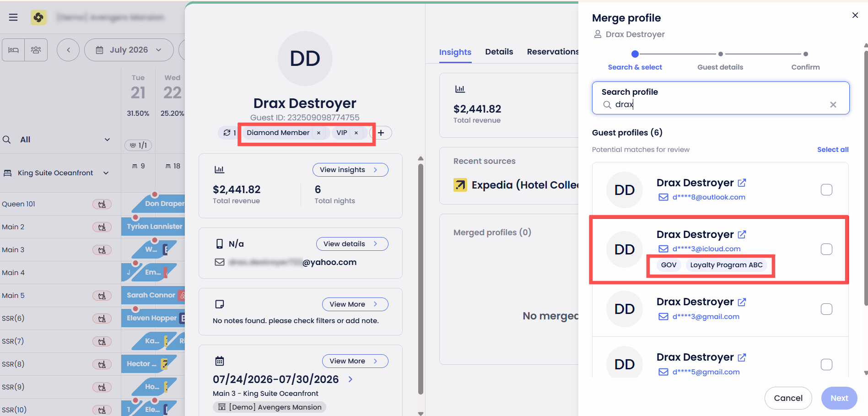
Task: Collapse the King Suite Oceanfront room group
Action: click(x=106, y=173)
